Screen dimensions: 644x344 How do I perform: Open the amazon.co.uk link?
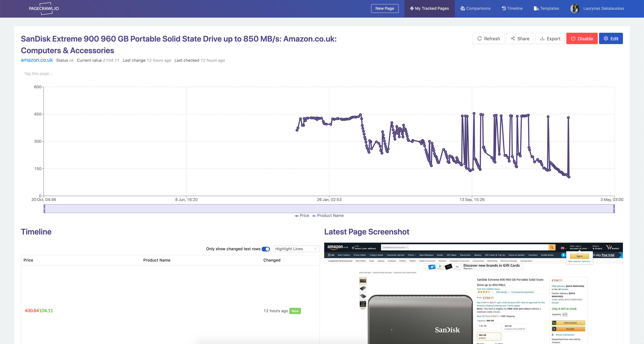click(x=37, y=60)
